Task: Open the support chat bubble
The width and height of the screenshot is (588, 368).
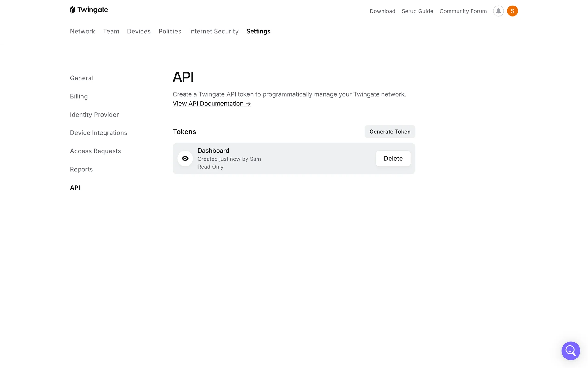Action: point(571,351)
